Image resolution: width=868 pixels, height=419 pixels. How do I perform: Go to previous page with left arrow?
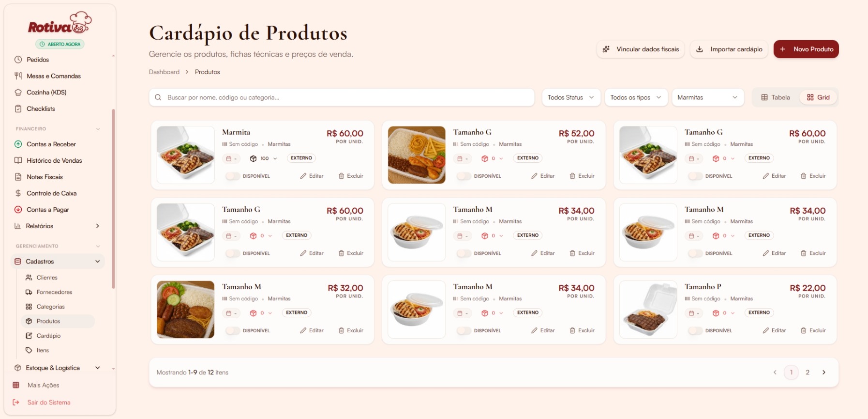(775, 372)
